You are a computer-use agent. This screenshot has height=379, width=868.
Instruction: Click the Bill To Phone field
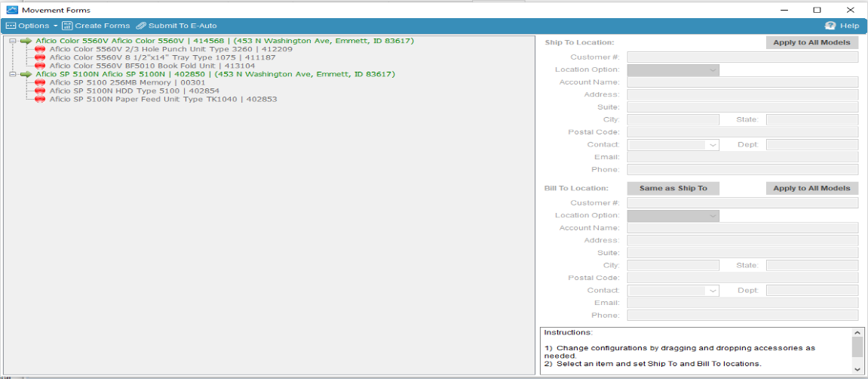coord(742,316)
